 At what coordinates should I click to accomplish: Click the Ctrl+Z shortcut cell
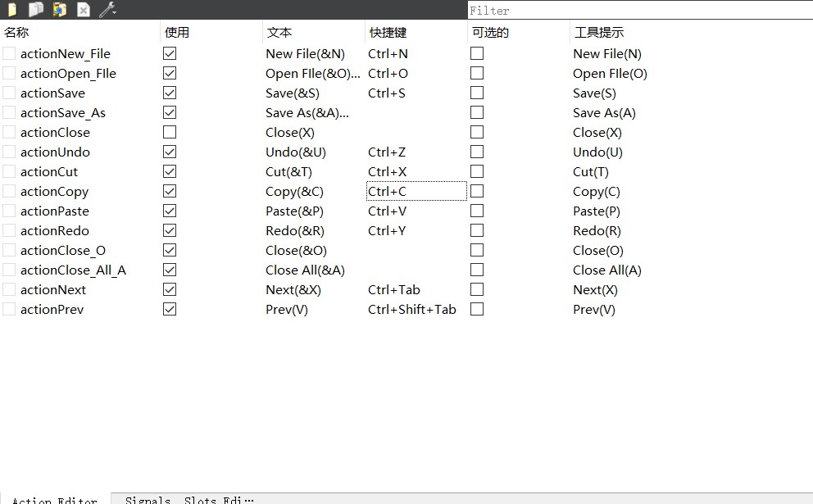click(387, 152)
